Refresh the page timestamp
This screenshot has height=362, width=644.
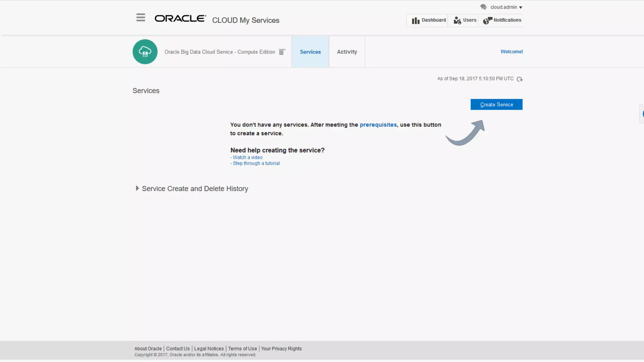pyautogui.click(x=519, y=79)
